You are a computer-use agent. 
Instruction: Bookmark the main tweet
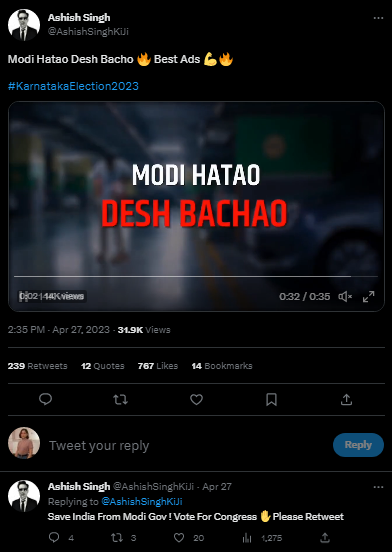pos(271,399)
